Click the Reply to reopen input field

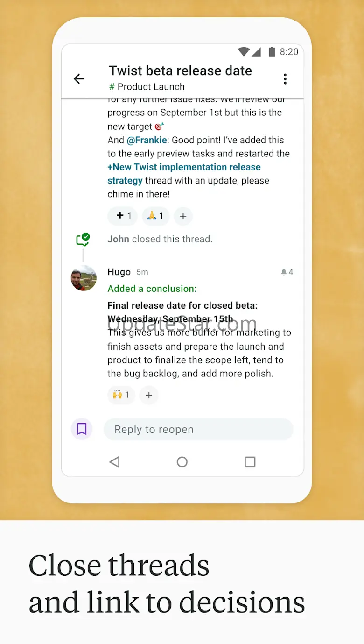click(x=198, y=429)
